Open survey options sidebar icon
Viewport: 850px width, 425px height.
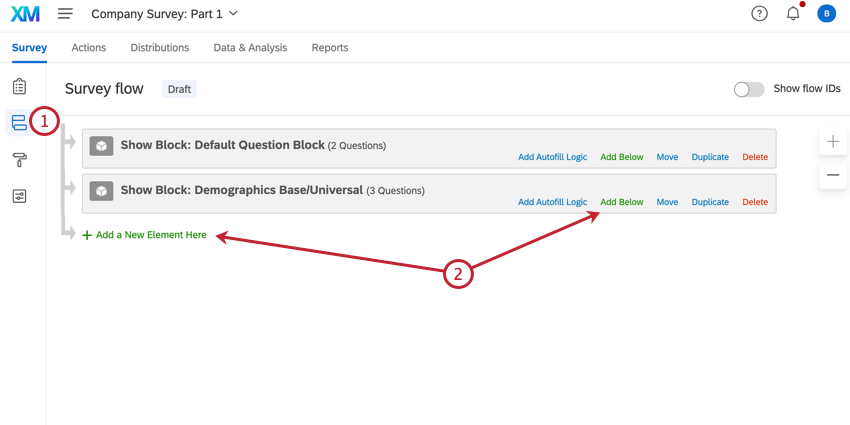click(x=19, y=196)
